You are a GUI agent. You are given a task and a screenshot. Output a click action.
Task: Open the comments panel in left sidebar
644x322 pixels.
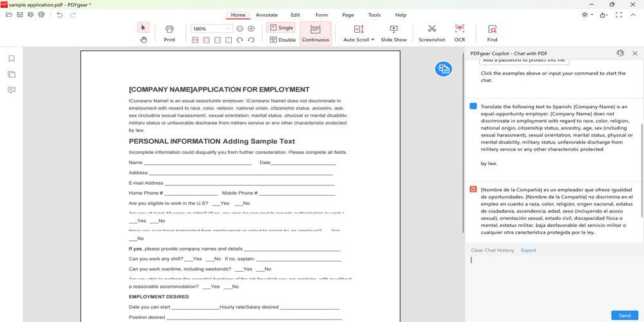point(12,90)
